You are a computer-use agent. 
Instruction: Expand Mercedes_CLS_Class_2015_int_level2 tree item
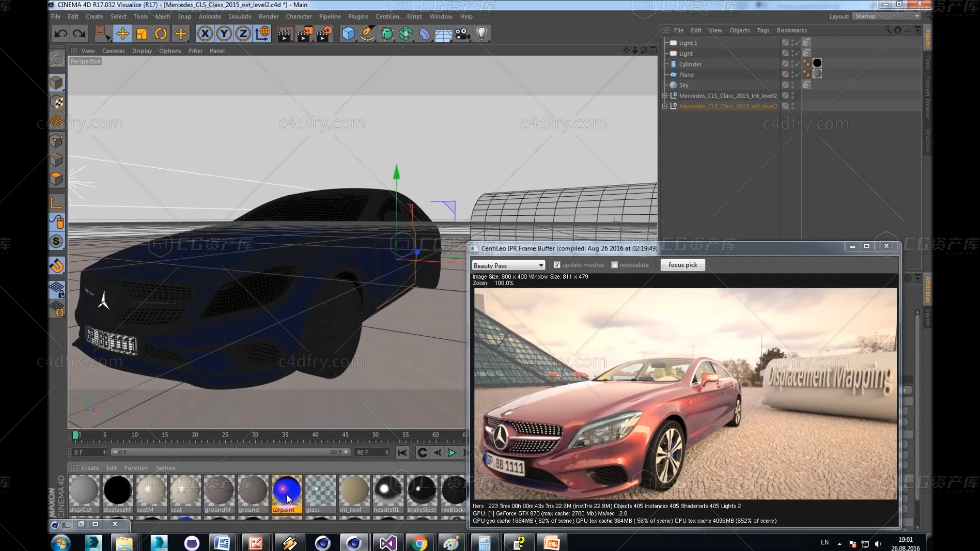pyautogui.click(x=665, y=96)
